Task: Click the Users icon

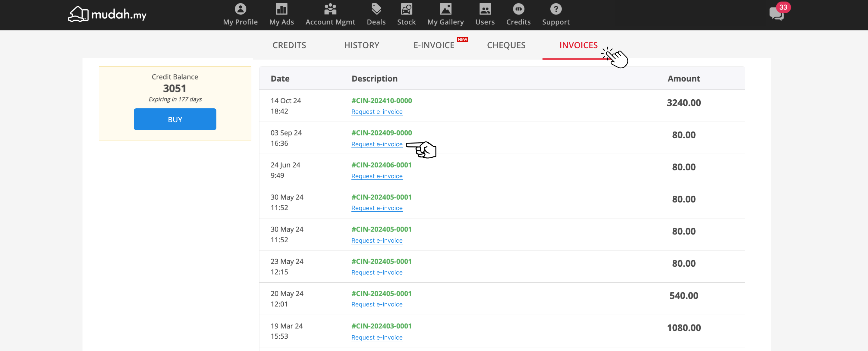Action: pos(485,9)
